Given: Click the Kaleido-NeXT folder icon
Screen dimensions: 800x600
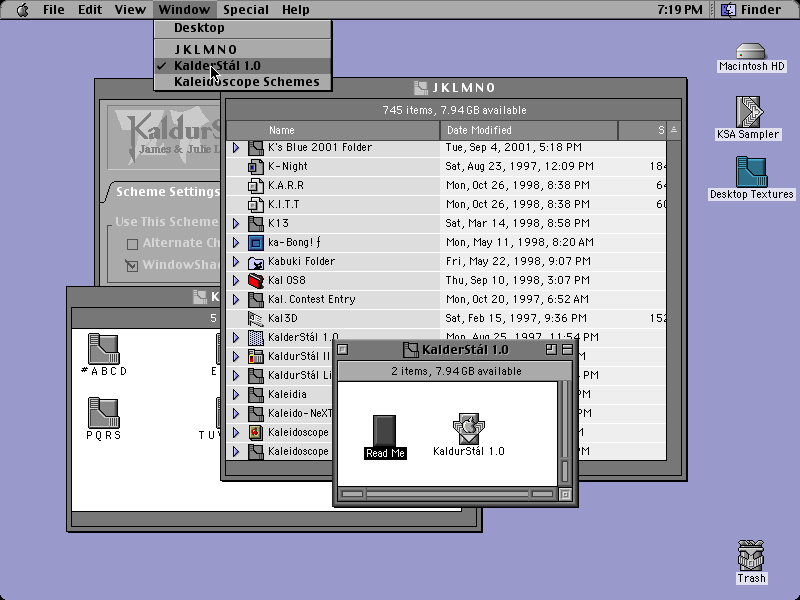Looking at the screenshot, I should point(256,413).
